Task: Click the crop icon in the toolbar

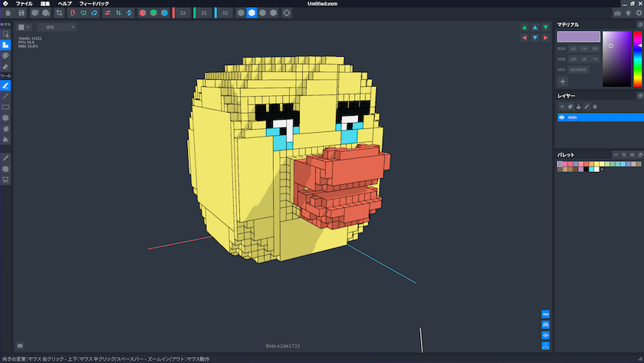Action: [59, 13]
